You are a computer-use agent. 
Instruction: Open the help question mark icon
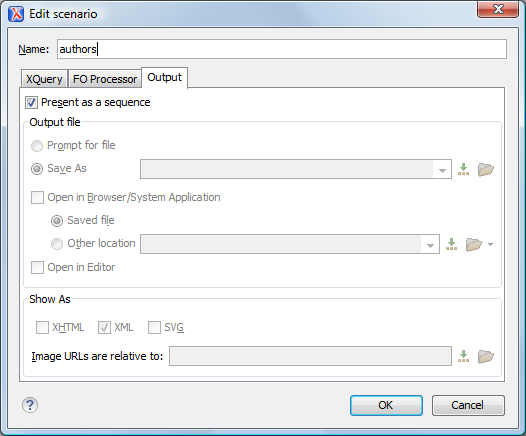coord(30,405)
